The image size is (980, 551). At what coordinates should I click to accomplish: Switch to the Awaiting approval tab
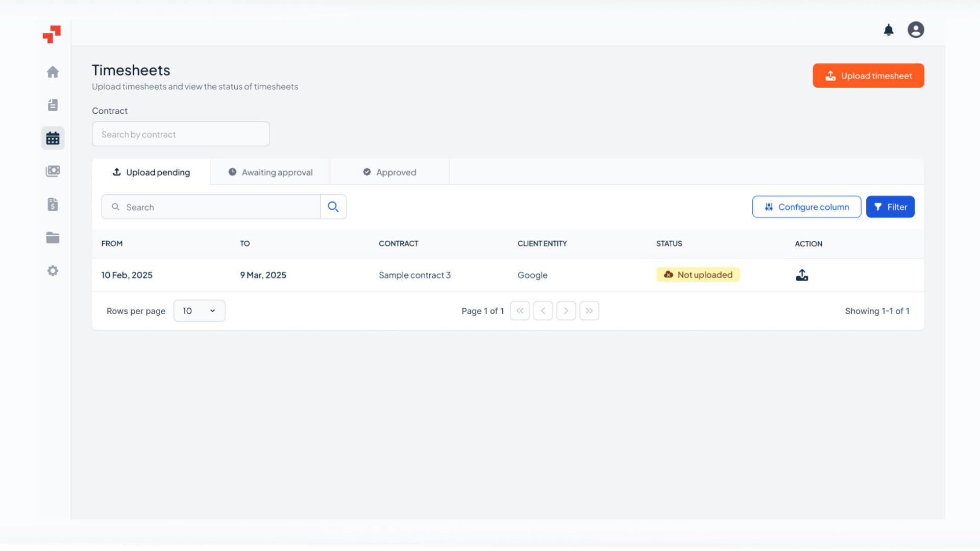(x=270, y=172)
